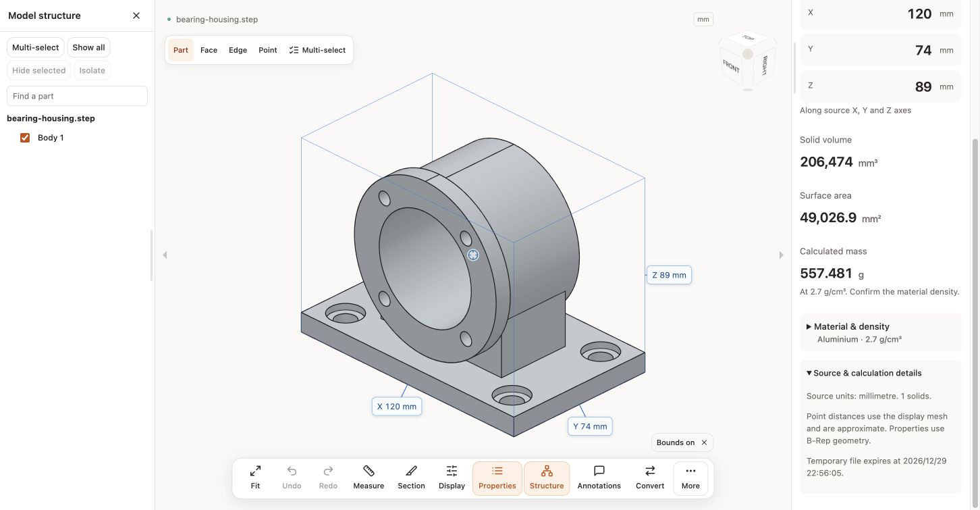Open the More options menu
Viewport: 980px width, 510px height.
690,478
